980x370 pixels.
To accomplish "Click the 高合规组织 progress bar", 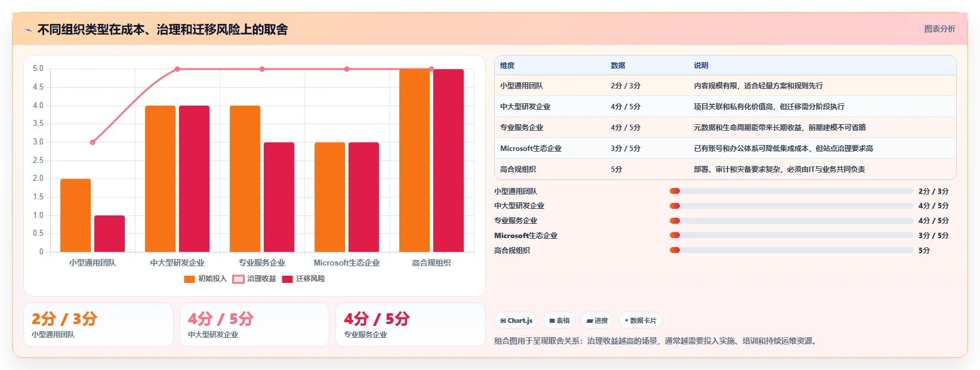I will tap(791, 251).
